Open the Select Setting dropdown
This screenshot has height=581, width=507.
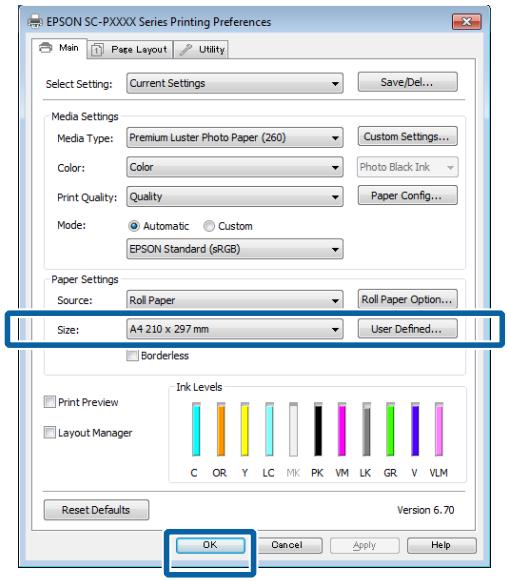[235, 83]
